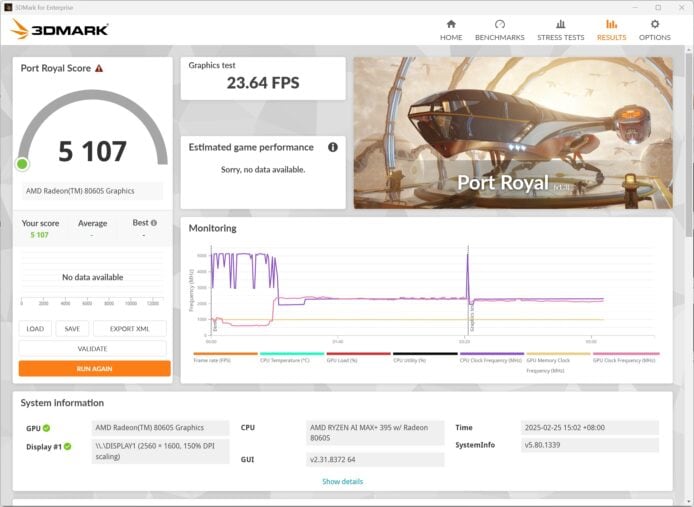Click the Sorry, no data available message
This screenshot has height=507, width=694.
pyautogui.click(x=263, y=170)
